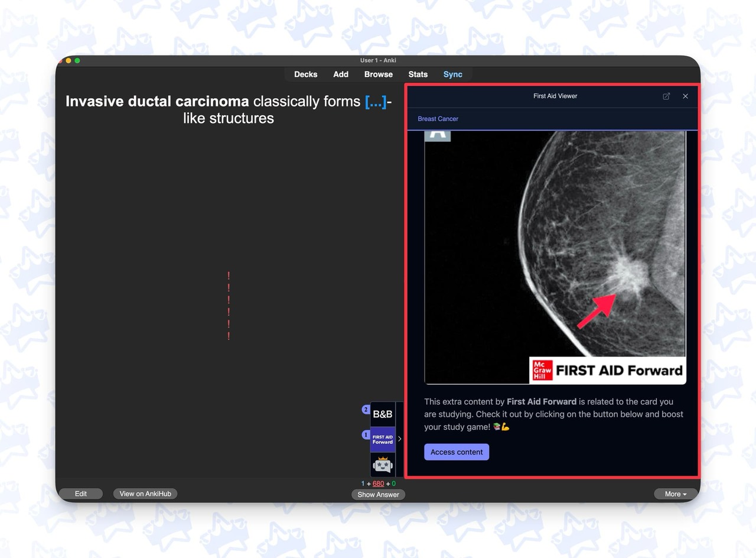756x558 pixels.
Task: Click the Access content button
Action: [456, 452]
